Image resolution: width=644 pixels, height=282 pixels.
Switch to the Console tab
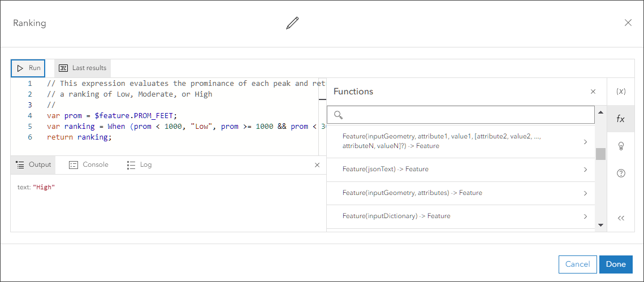pos(88,165)
